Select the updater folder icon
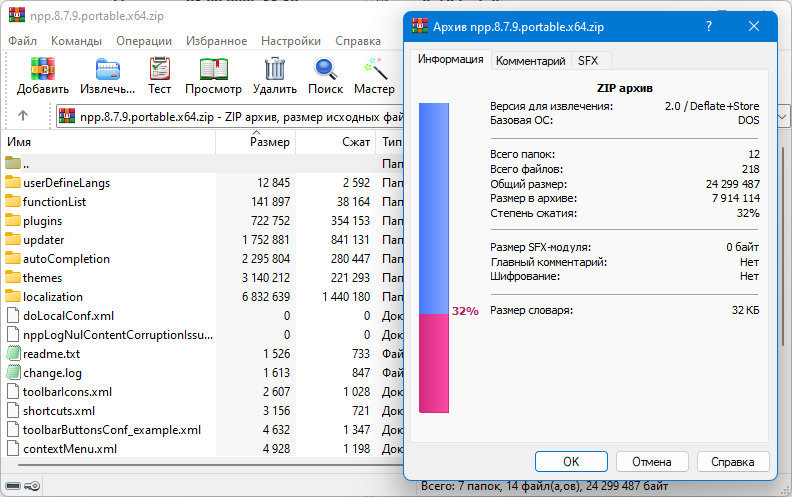The image size is (792, 497). [13, 239]
